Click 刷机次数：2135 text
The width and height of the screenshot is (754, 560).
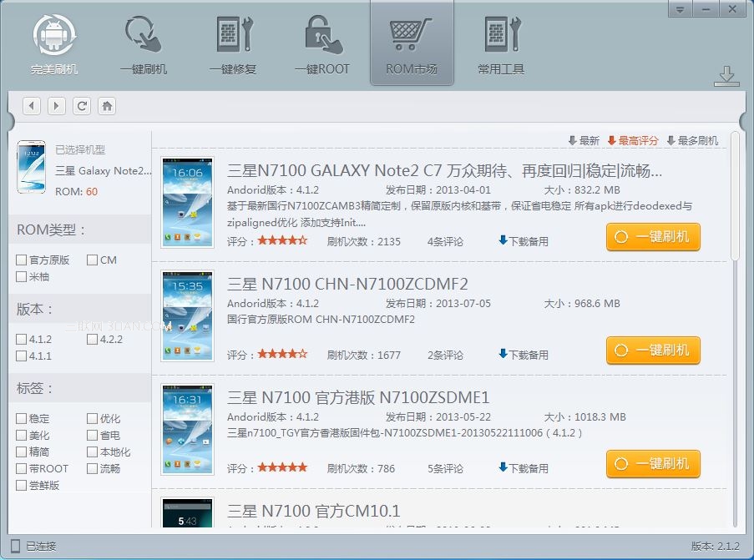[363, 241]
